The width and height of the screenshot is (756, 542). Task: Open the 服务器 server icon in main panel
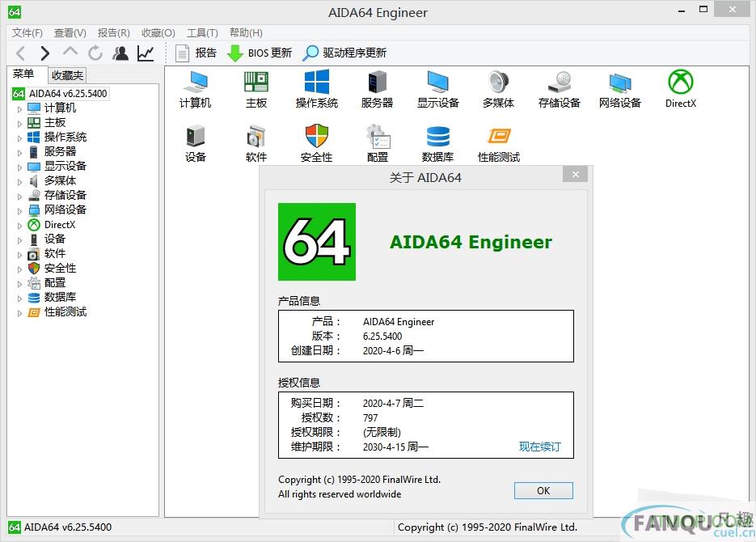377,89
